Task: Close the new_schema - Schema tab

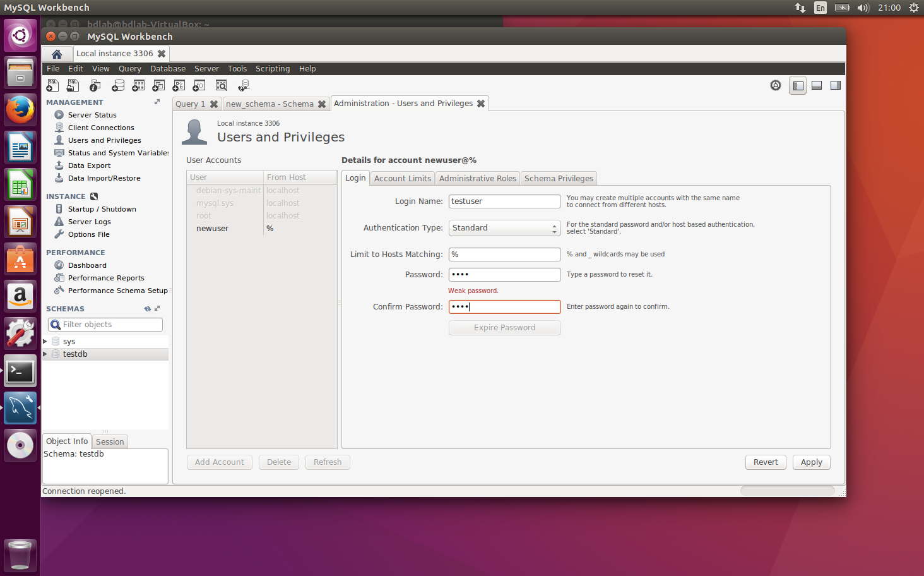Action: point(322,104)
